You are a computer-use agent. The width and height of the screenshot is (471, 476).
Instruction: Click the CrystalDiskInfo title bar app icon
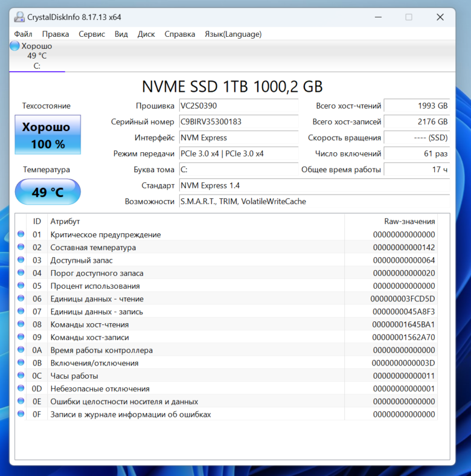point(19,17)
